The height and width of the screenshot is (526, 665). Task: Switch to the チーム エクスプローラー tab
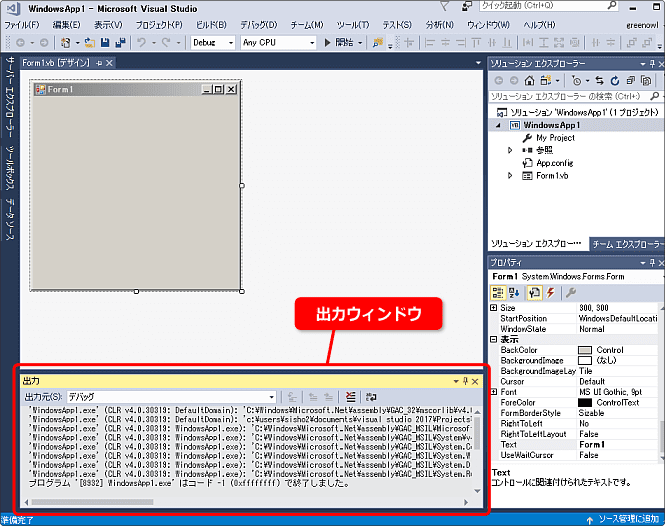[x=627, y=244]
